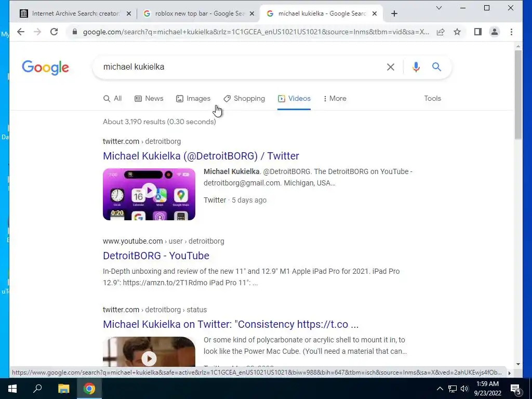
Task: Close the michael kukielka search tab
Action: (374, 14)
